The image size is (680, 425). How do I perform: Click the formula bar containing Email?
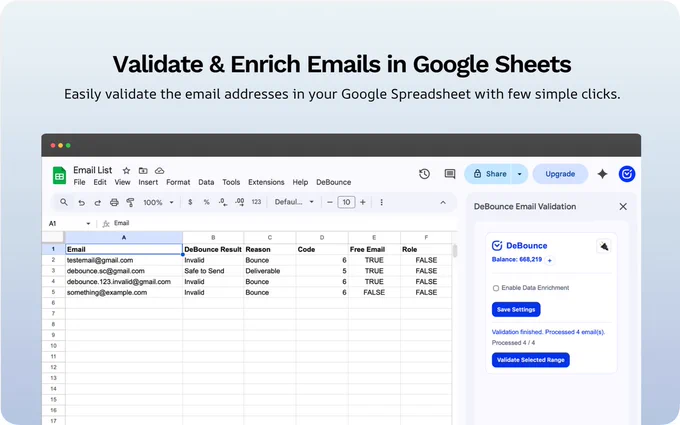(x=282, y=223)
